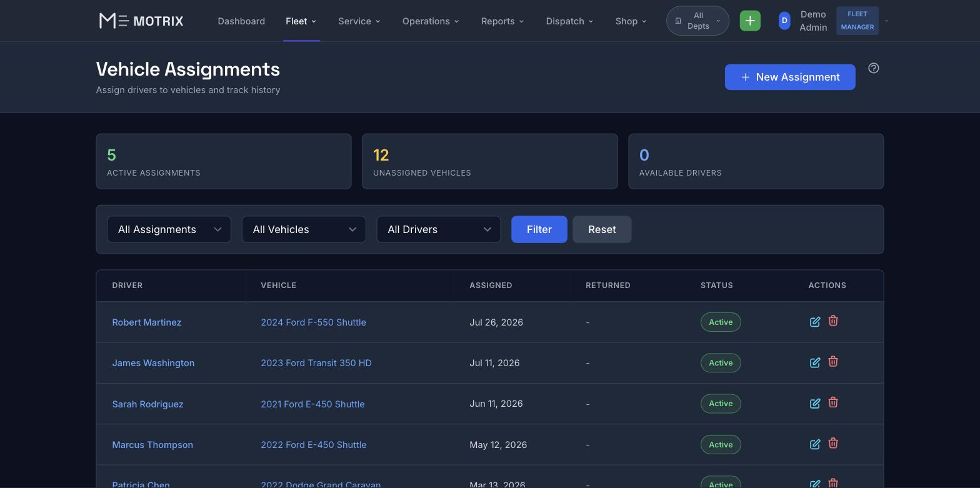Open the Shop menu

click(631, 21)
